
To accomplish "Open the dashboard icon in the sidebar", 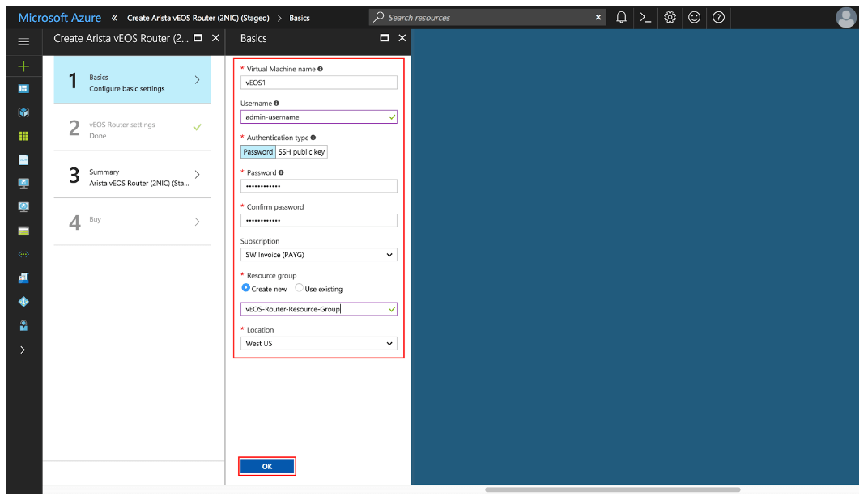I will point(23,88).
